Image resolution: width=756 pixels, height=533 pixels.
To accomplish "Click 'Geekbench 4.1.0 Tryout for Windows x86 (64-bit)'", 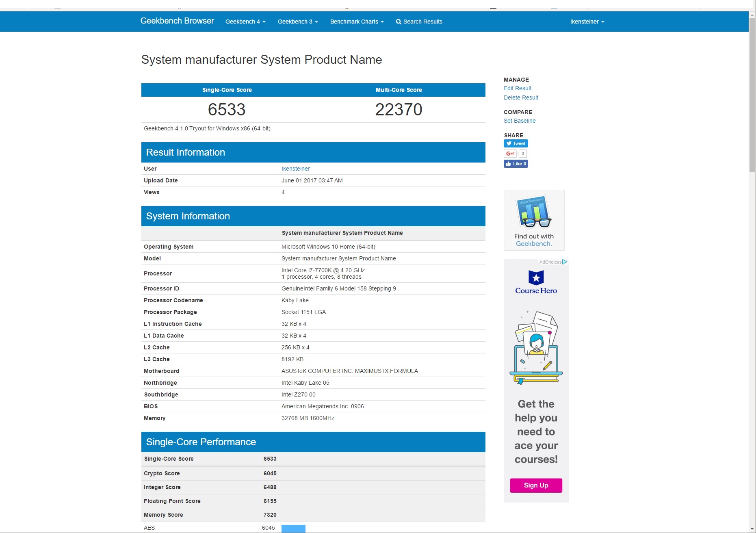I will click(207, 128).
